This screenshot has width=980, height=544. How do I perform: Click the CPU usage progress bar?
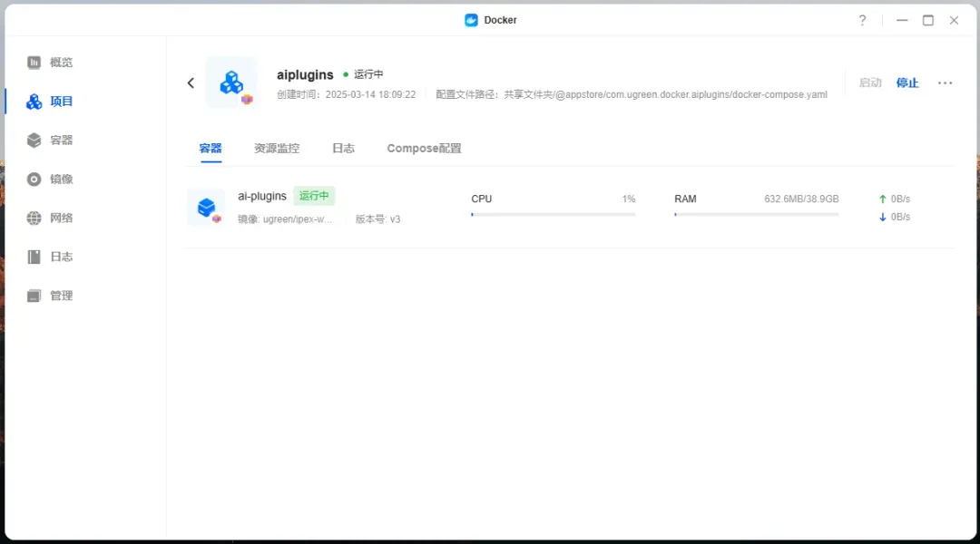click(x=554, y=215)
